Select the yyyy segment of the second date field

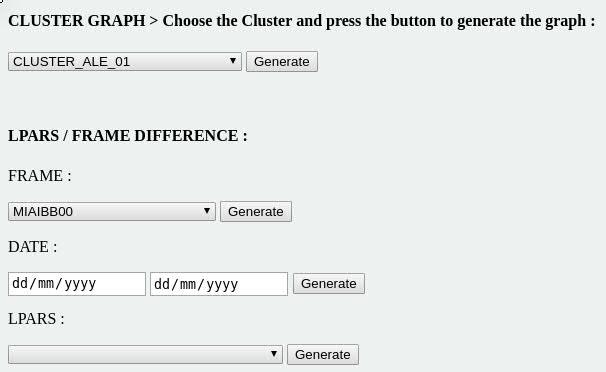[x=223, y=284]
